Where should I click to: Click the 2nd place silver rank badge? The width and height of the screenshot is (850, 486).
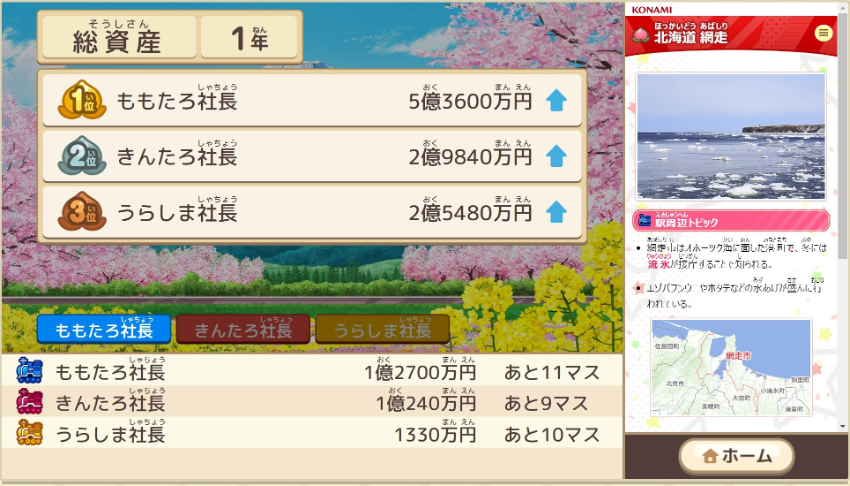(82, 155)
